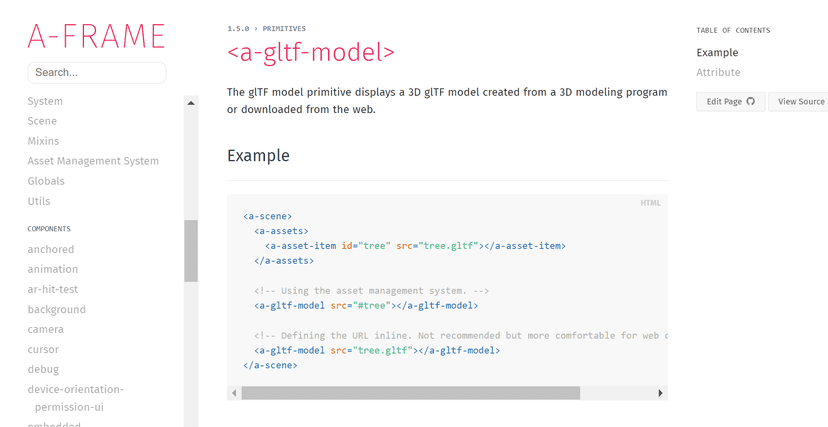Go to the Mixins page

click(43, 141)
